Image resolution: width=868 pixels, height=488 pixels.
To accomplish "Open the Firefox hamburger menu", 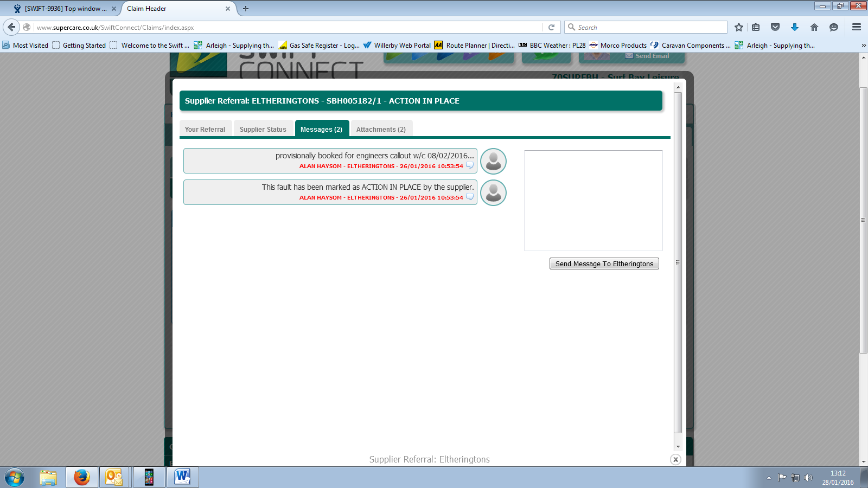I will (857, 27).
